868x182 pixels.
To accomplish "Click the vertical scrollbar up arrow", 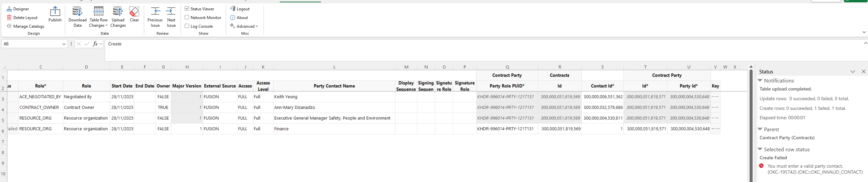I will click(751, 66).
